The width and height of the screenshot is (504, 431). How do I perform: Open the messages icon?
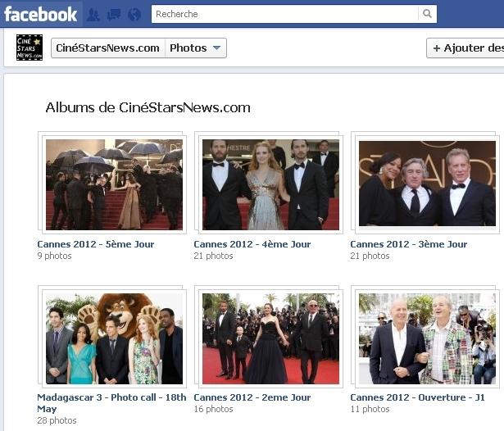(x=114, y=15)
